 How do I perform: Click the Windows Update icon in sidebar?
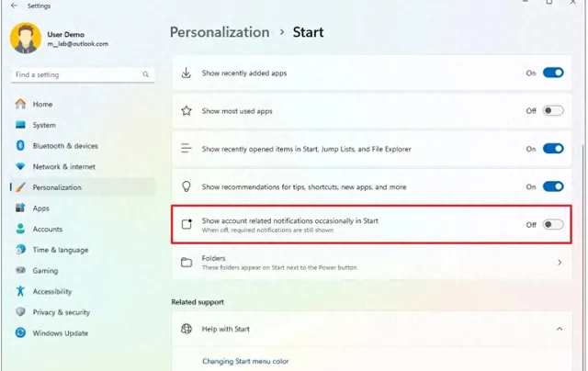coord(20,332)
